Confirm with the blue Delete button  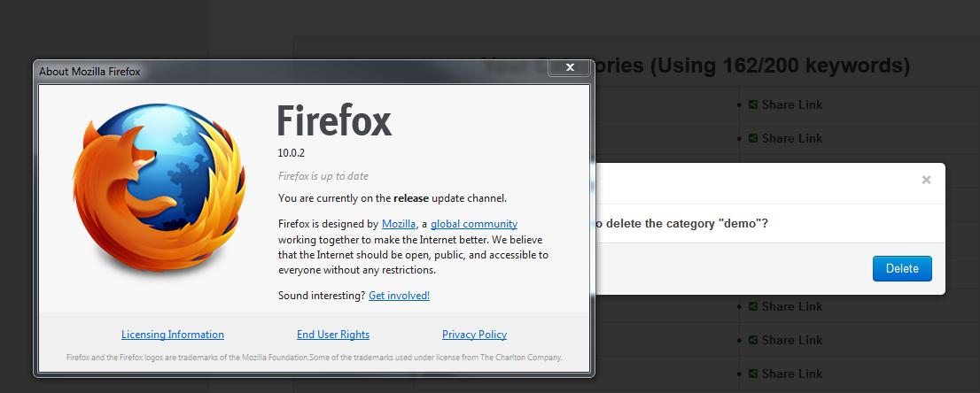(x=902, y=269)
